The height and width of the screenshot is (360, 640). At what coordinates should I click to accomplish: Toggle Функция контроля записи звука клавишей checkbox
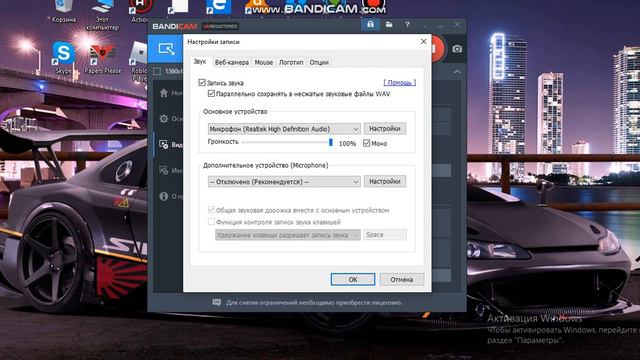coord(211,222)
